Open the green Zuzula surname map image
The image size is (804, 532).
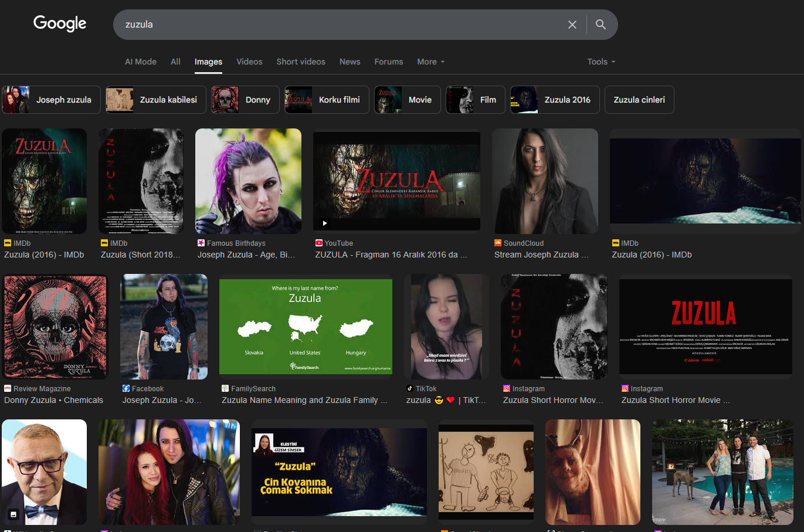point(306,327)
